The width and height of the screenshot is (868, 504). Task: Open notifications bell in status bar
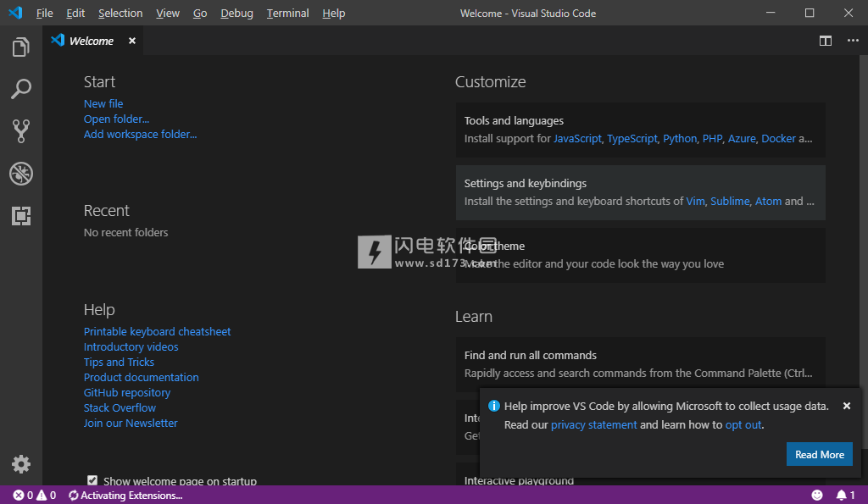(x=845, y=496)
